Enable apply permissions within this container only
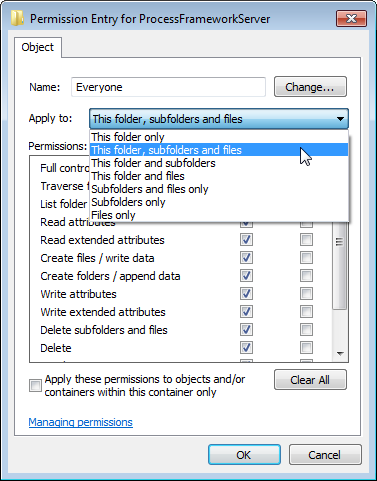The width and height of the screenshot is (377, 481). tap(35, 386)
